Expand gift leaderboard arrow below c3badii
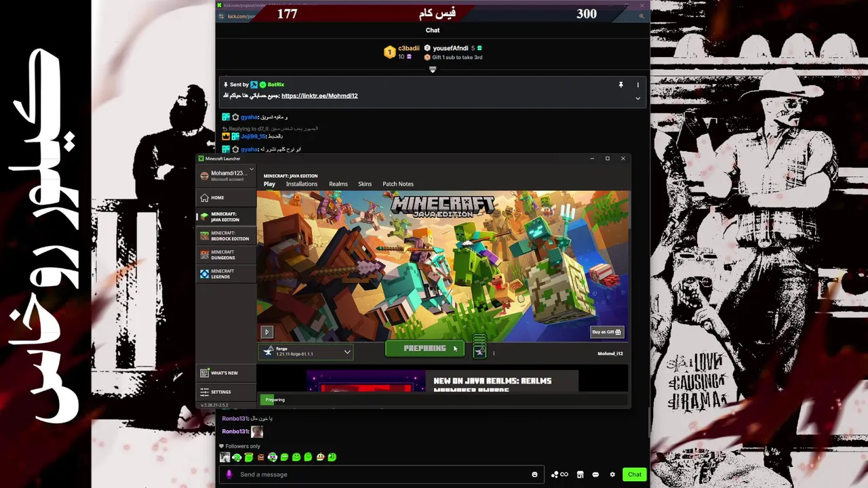 coord(433,70)
